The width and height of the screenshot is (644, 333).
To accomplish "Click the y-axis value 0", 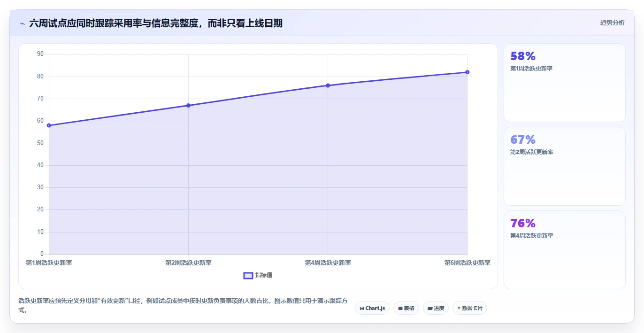I will point(42,254).
